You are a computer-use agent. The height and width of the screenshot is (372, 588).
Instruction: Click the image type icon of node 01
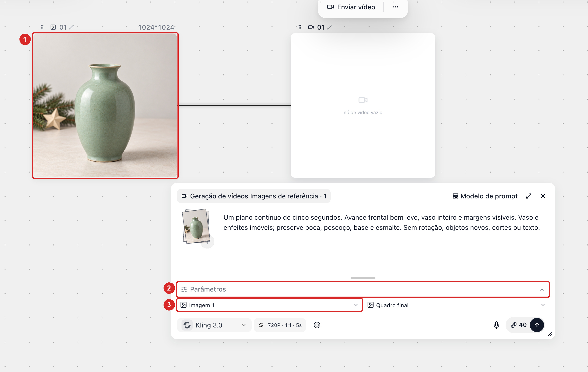pyautogui.click(x=53, y=27)
